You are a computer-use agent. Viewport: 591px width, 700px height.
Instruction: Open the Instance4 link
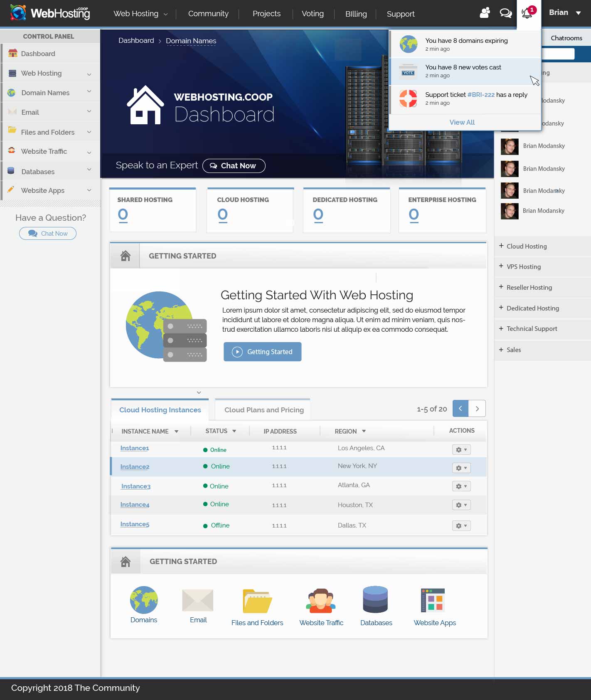135,505
